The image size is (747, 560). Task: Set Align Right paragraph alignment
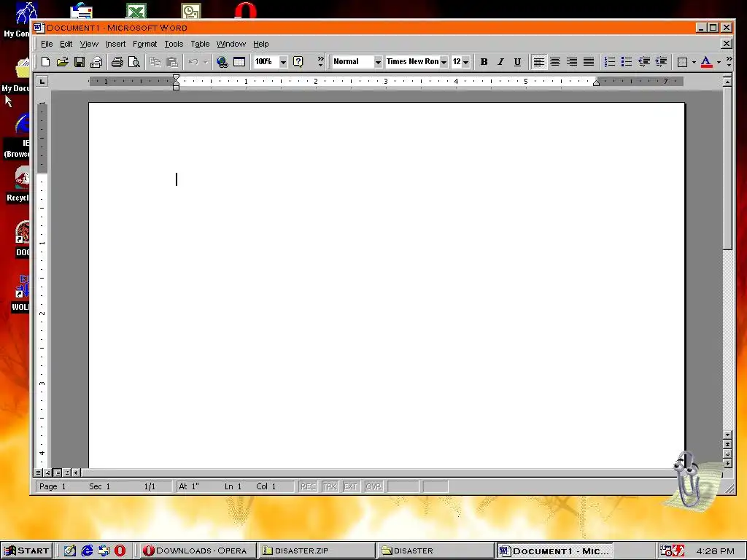pyautogui.click(x=572, y=62)
